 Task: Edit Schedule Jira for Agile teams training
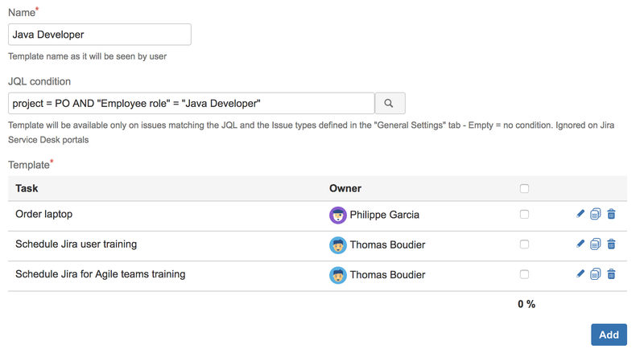pyautogui.click(x=580, y=273)
